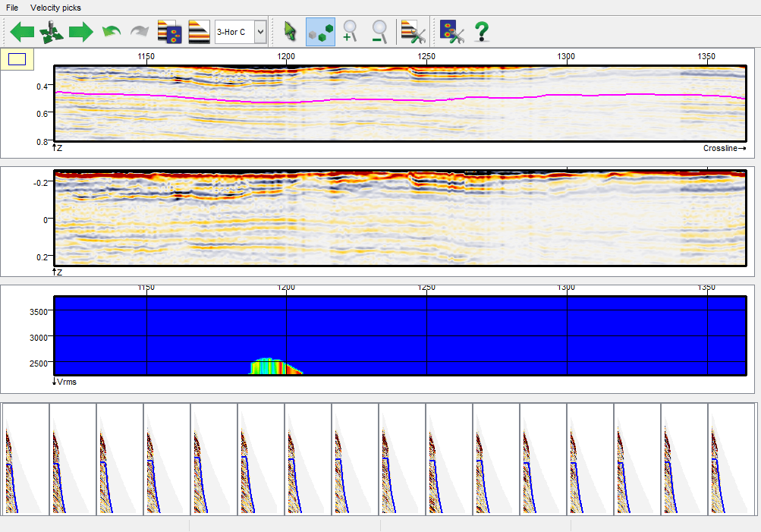Open velocity display settings with wrench icon
Viewport: 761px width, 532px height.
(452, 32)
